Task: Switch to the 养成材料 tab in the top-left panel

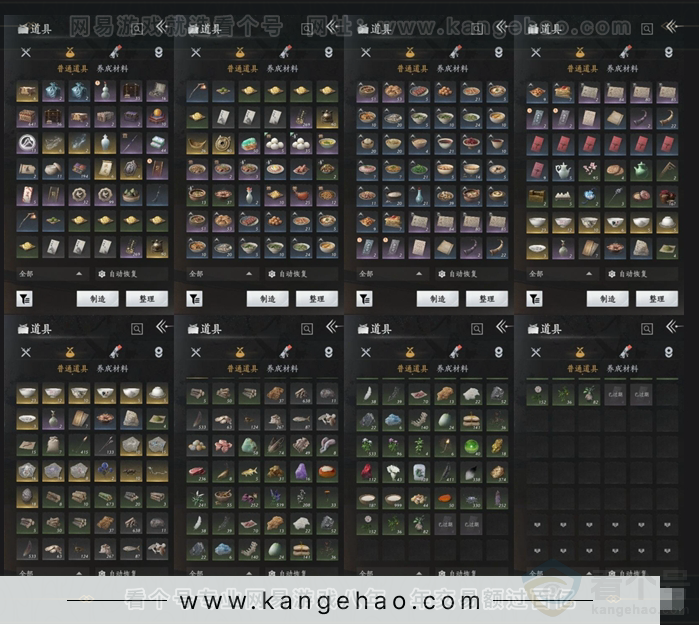Action: (x=112, y=69)
